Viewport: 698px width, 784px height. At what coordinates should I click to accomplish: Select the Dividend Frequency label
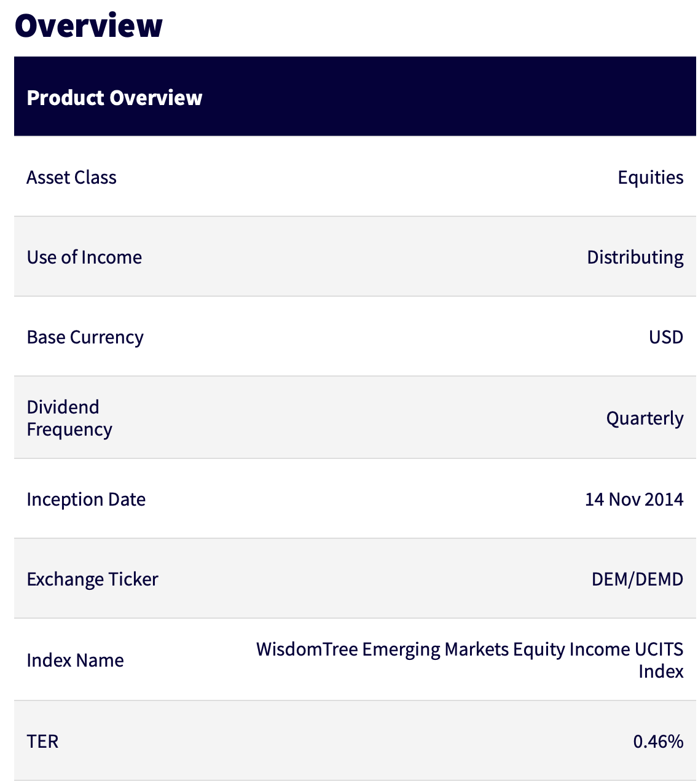click(x=69, y=418)
